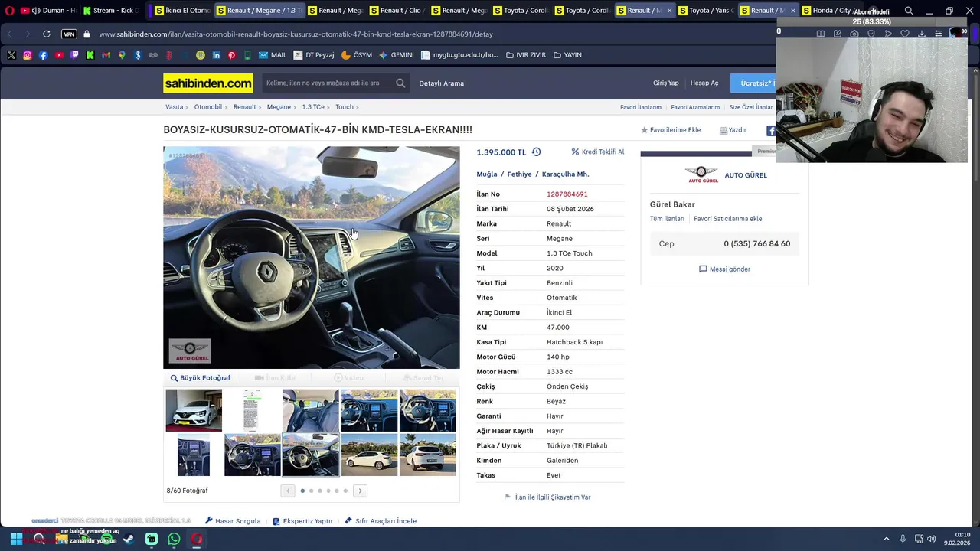Open Favori İlanlarım link
Image resolution: width=980 pixels, height=551 pixels.
pyautogui.click(x=641, y=107)
